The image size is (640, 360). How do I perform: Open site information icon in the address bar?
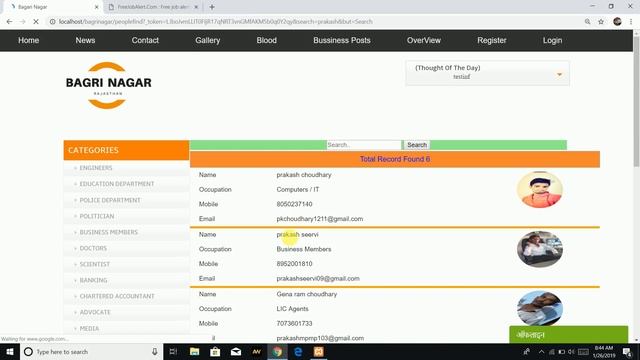[x=52, y=22]
